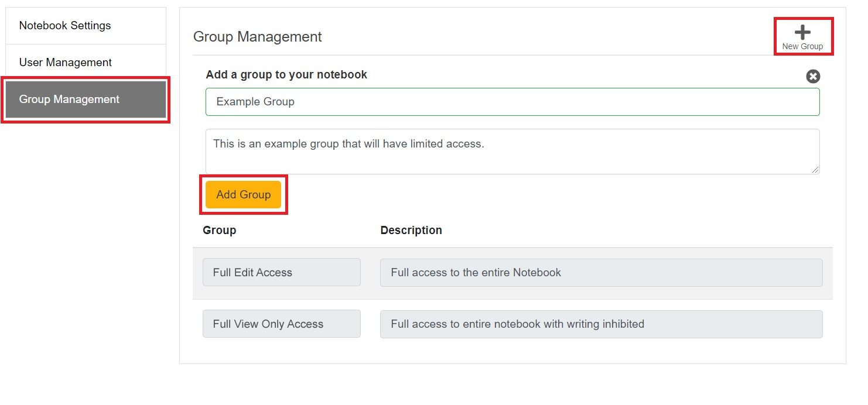Open Notebook Settings section
The image size is (868, 405).
point(86,26)
